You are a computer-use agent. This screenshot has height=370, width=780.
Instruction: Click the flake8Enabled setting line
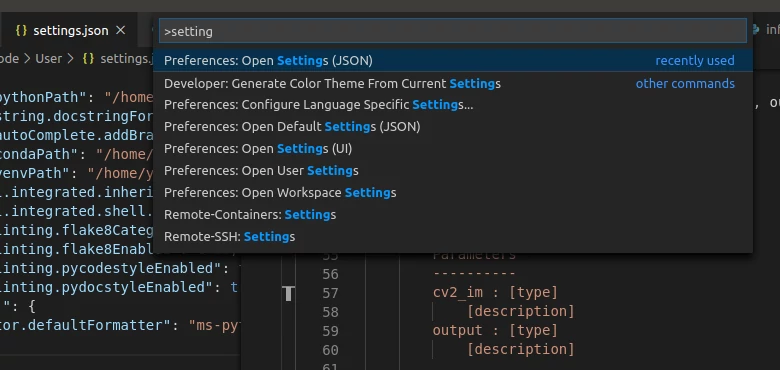[x=77, y=249]
